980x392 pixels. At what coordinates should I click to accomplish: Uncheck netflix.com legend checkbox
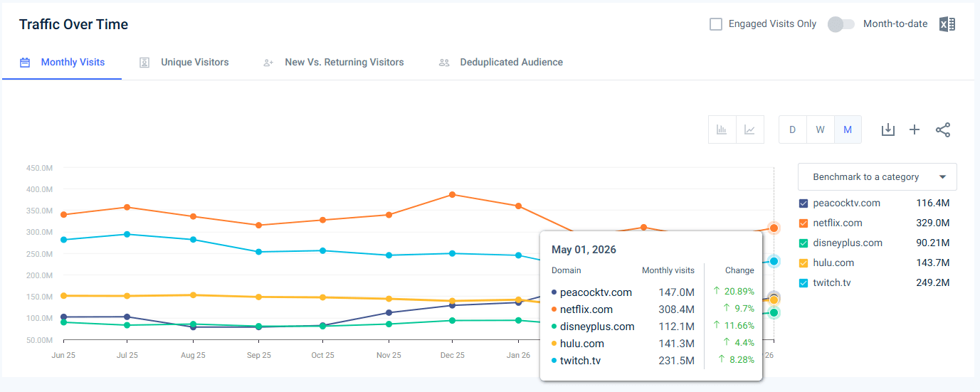pyautogui.click(x=804, y=223)
